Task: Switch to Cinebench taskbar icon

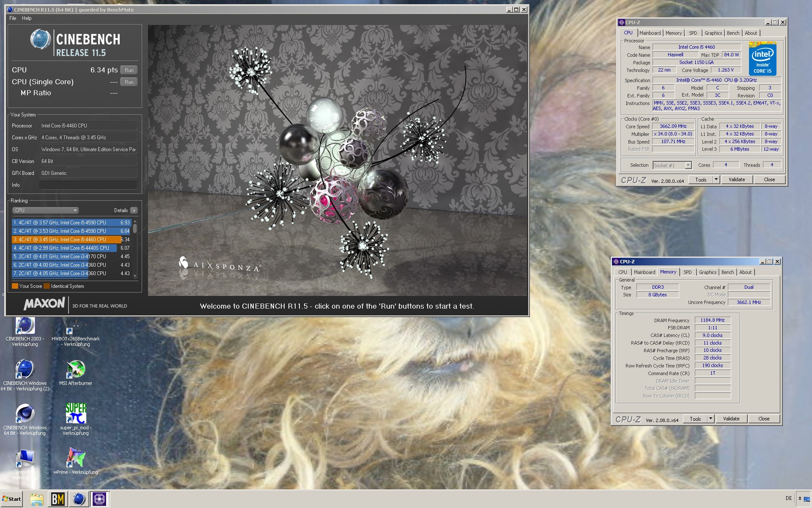Action: [79, 499]
